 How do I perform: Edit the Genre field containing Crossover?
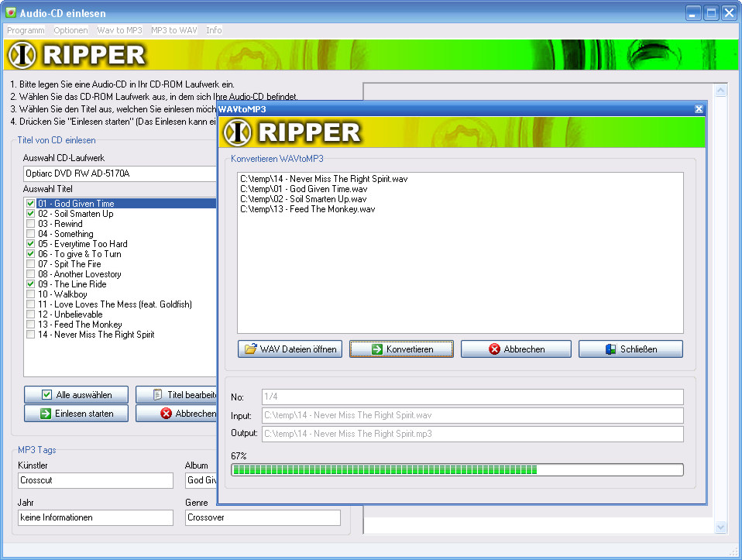pos(263,517)
